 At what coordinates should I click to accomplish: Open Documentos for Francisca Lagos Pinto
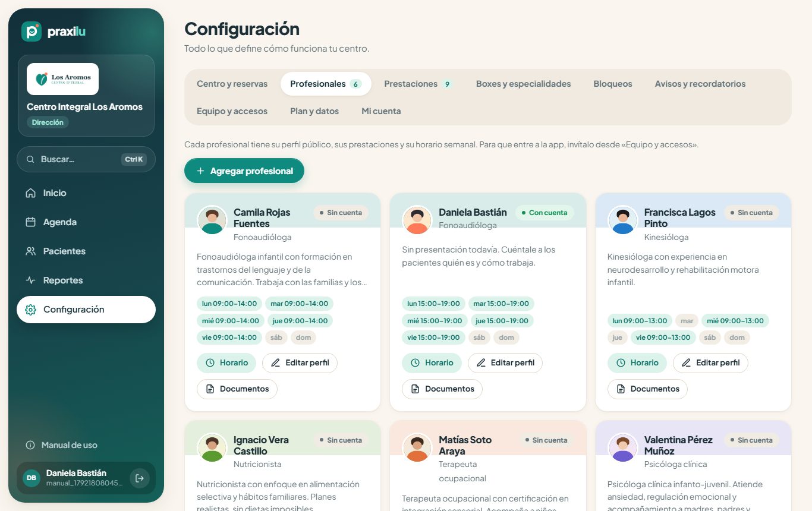[647, 389]
